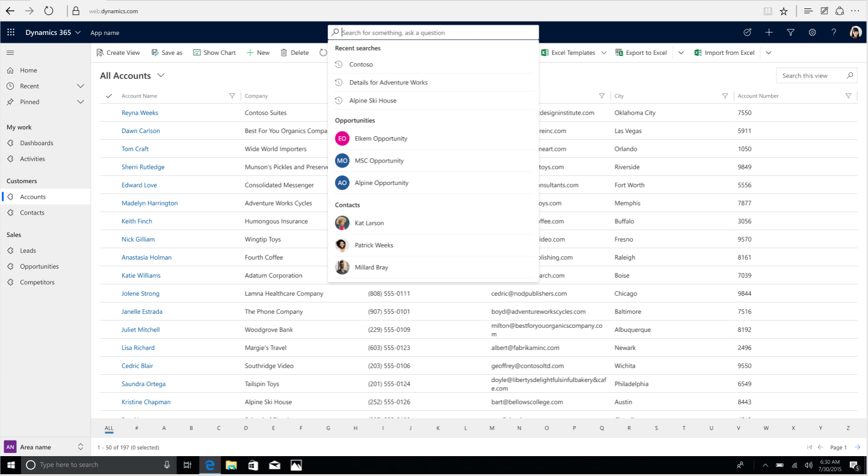This screenshot has height=476, width=868.
Task: Click the plus quick create icon in header
Action: click(x=769, y=33)
